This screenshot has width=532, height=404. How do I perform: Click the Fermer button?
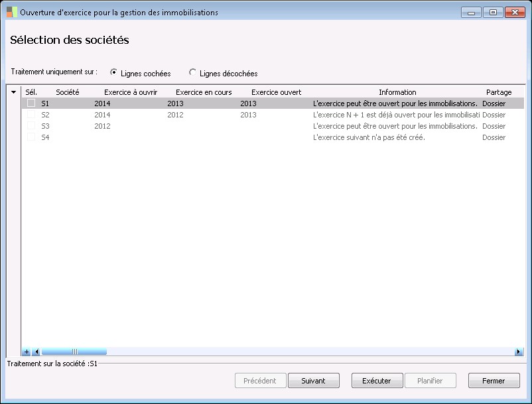[x=494, y=381]
